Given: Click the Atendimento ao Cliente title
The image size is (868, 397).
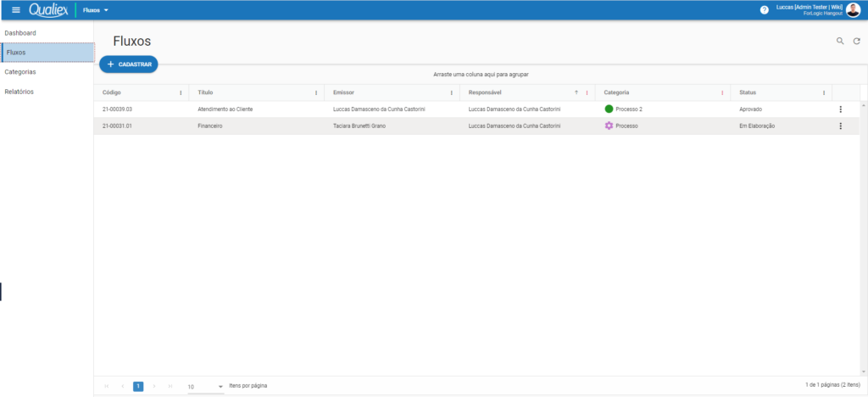Looking at the screenshot, I should (x=225, y=109).
